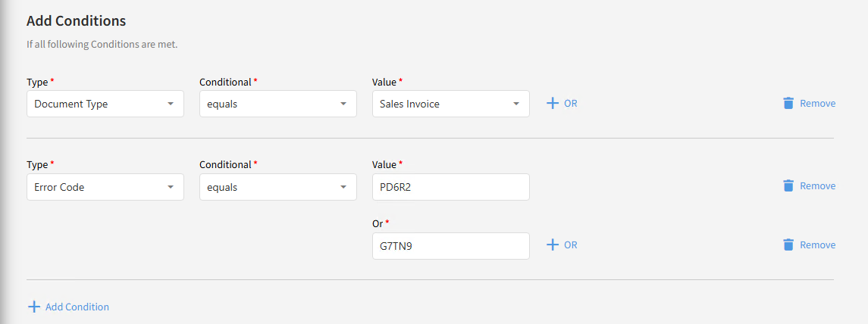The image size is (868, 324).
Task: Open the Type dropdown showing Document Type
Action: [105, 104]
